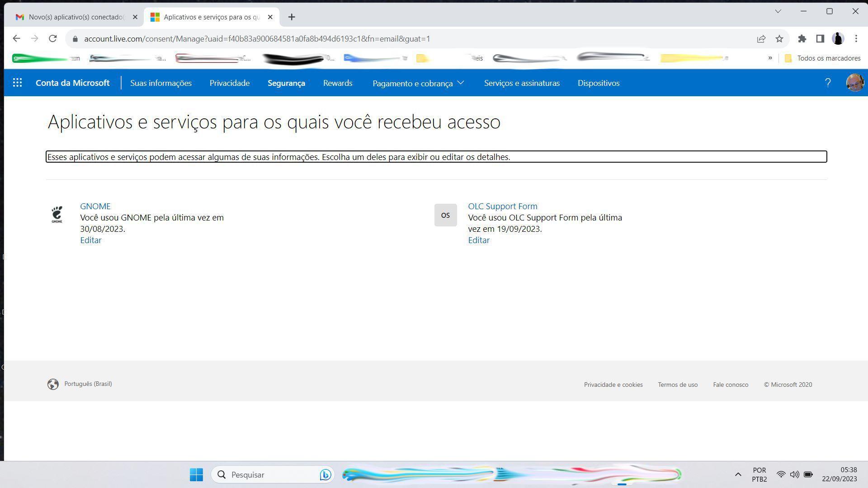Close the Gmail tab
Image resolution: width=868 pixels, height=488 pixels.
[135, 17]
